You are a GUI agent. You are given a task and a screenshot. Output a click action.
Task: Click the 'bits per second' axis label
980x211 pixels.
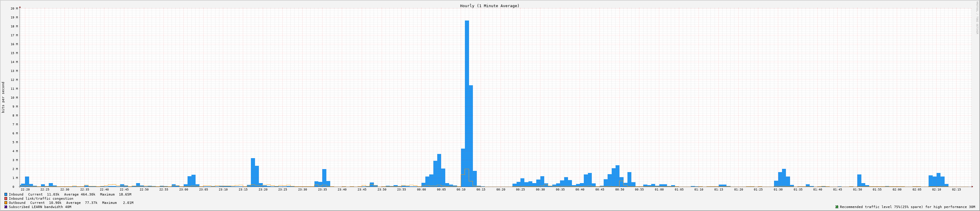[4, 97]
